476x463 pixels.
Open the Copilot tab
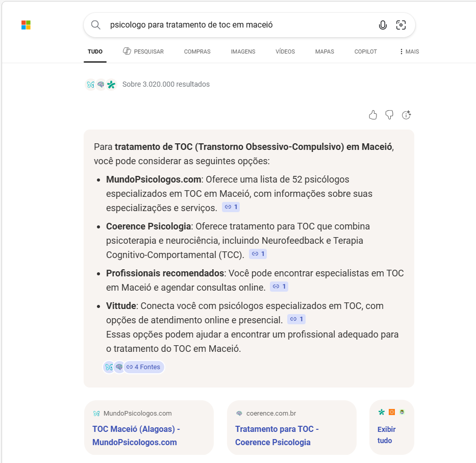pyautogui.click(x=365, y=52)
